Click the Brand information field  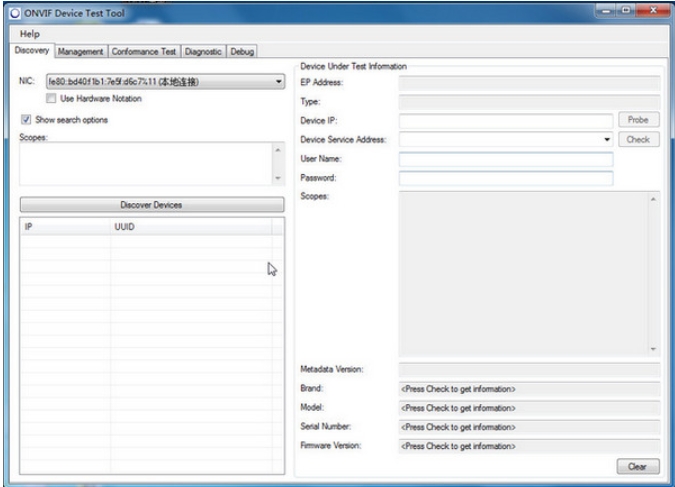[x=529, y=389]
